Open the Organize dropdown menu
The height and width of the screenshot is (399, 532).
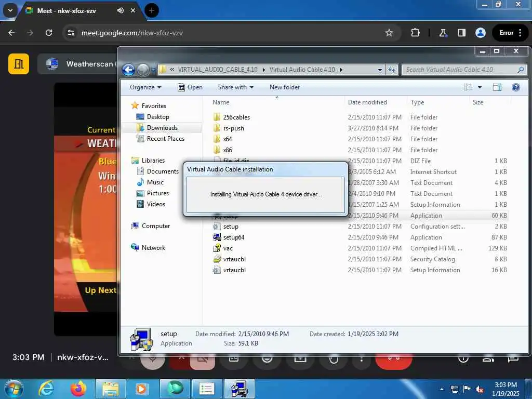tap(145, 87)
